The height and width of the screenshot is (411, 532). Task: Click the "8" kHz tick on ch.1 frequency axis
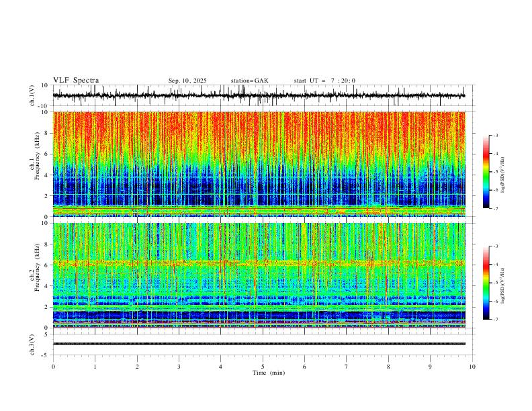click(47, 133)
